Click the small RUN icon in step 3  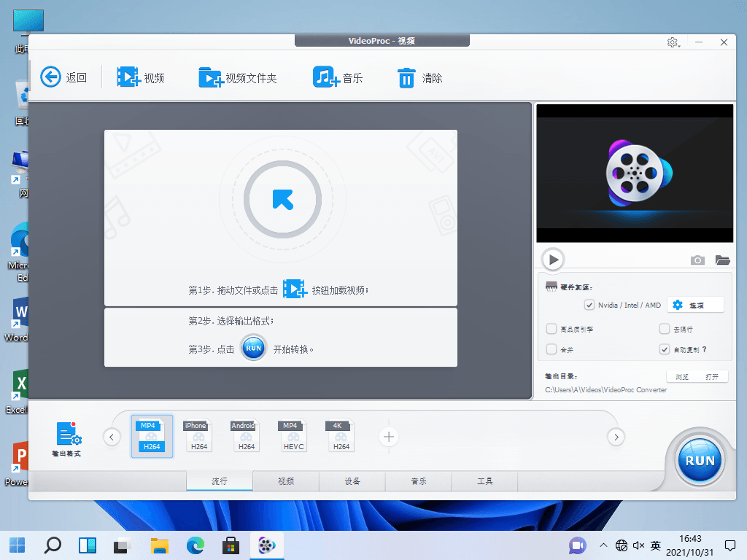(253, 348)
